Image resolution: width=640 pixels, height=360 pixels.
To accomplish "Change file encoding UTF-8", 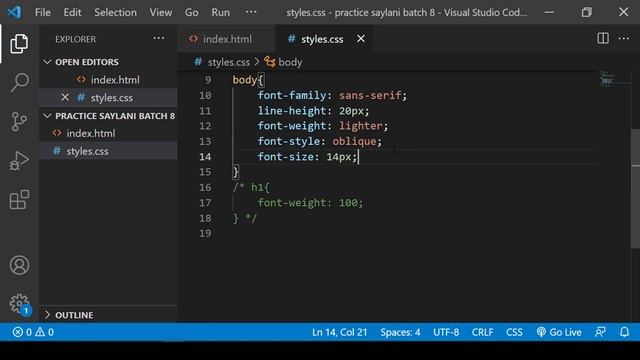I will click(446, 332).
